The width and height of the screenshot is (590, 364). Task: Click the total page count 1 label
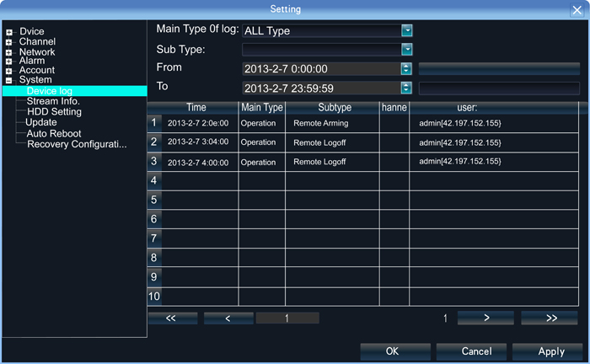(x=445, y=318)
